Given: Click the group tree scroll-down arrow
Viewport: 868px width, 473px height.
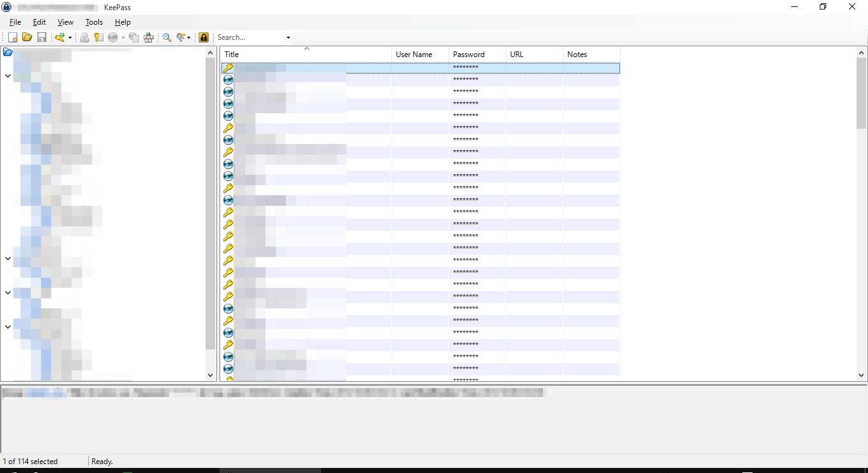Looking at the screenshot, I should coord(211,375).
